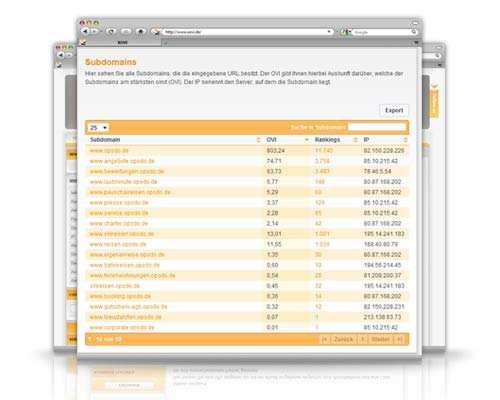
Task: Jump to last page with pagination >| button
Action: click(399, 339)
